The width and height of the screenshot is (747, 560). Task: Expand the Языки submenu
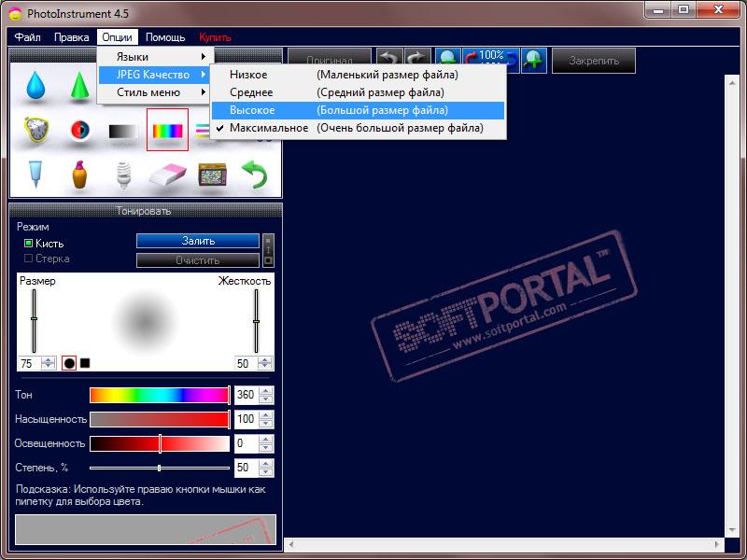coord(155,57)
